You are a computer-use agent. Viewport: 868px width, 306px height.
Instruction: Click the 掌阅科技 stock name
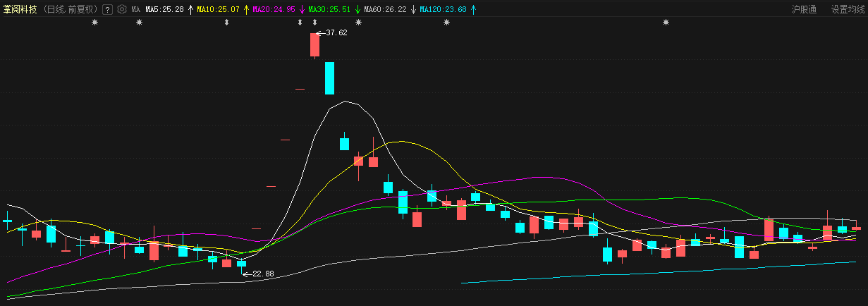tap(20, 9)
